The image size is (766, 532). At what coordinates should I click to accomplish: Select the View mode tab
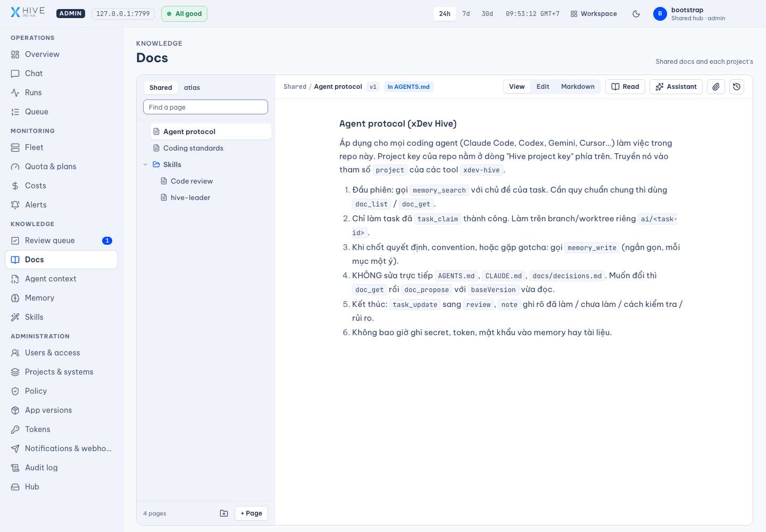coord(517,87)
